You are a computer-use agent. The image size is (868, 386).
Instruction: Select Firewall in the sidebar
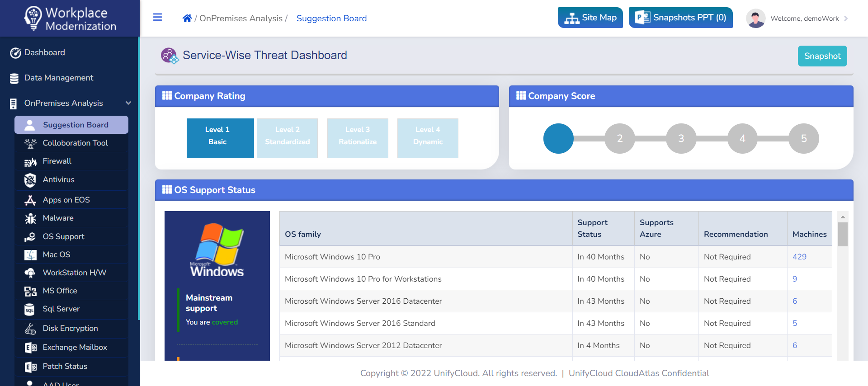click(57, 161)
